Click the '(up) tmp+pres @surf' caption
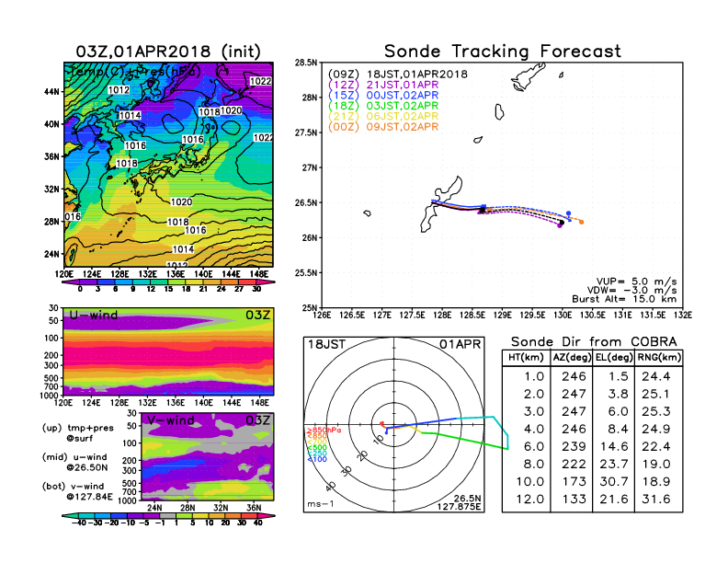728x563 pixels. [x=77, y=432]
